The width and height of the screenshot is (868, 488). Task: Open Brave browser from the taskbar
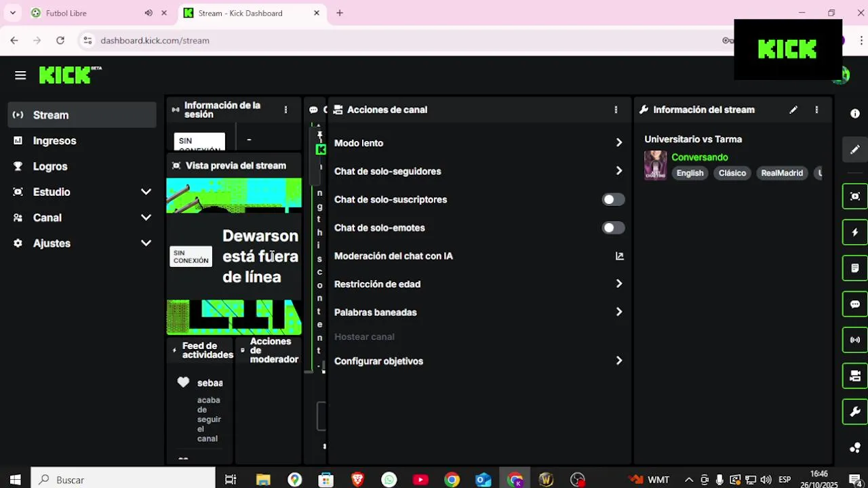pos(357,480)
